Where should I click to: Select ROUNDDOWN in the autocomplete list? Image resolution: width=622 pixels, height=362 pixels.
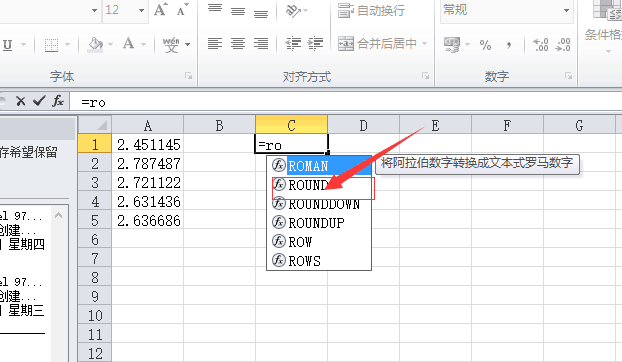[x=319, y=204]
